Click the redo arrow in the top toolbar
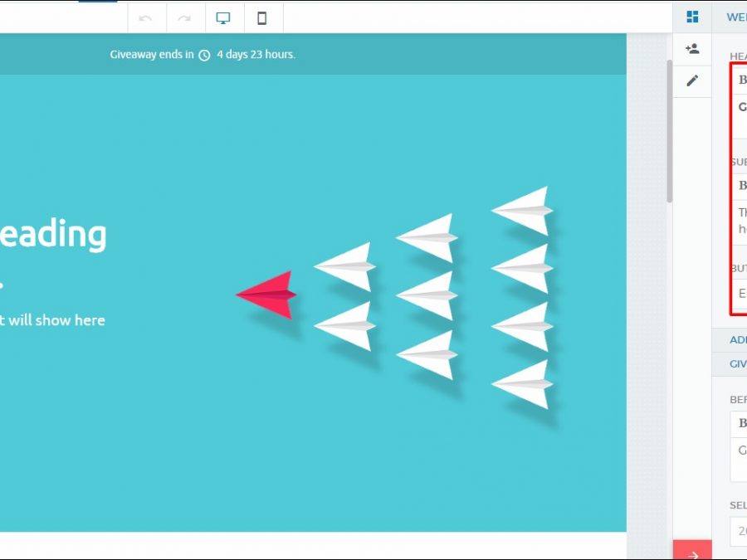747x560 pixels. tap(184, 17)
